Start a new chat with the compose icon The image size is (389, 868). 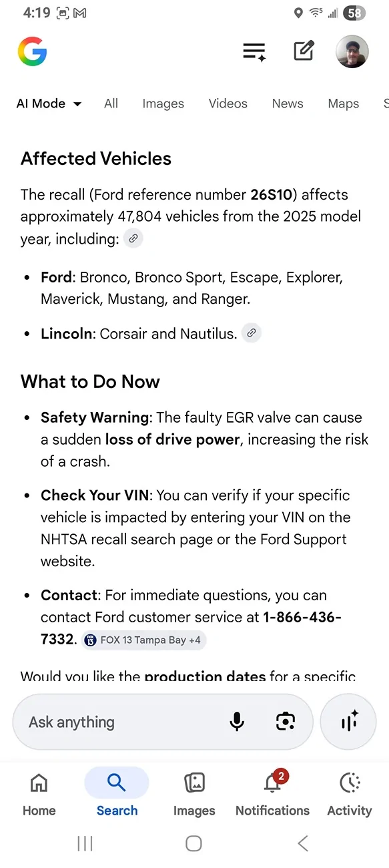tap(304, 51)
